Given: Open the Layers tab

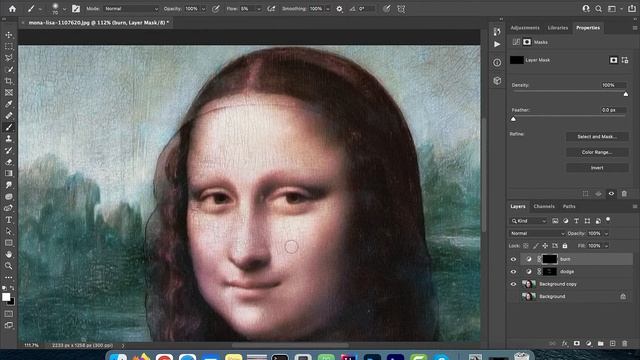Looking at the screenshot, I should (x=518, y=207).
